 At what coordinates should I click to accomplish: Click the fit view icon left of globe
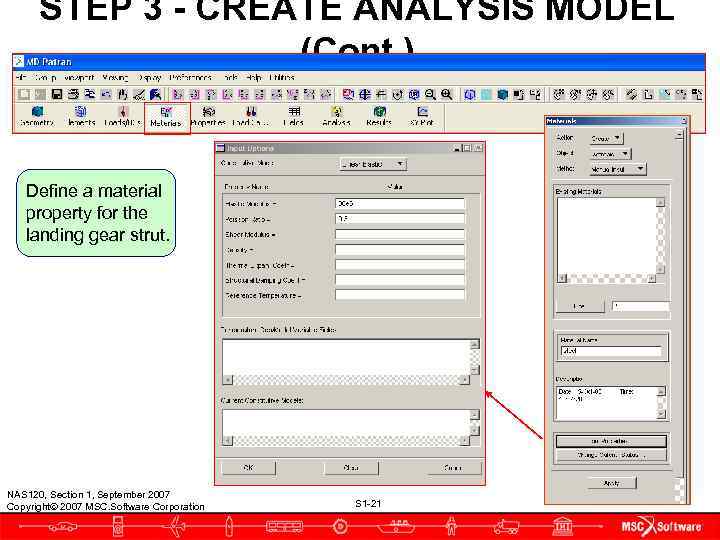coord(348,95)
